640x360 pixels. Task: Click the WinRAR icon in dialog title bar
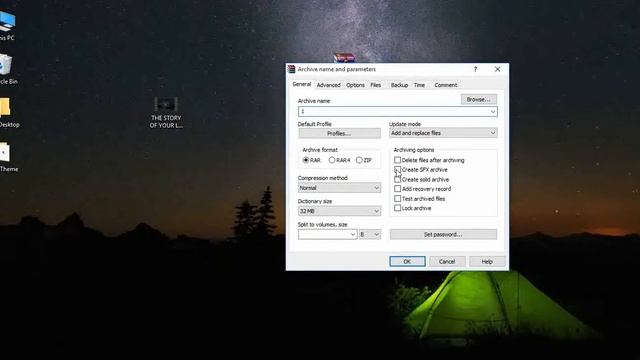pyautogui.click(x=291, y=69)
